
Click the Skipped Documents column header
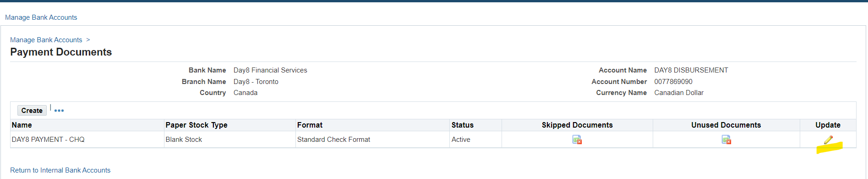point(577,125)
